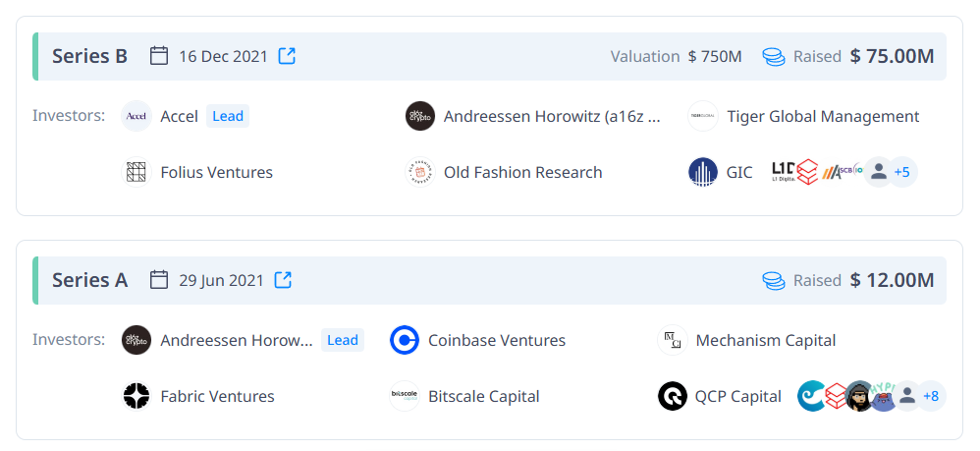The image size is (980, 451).
Task: Open the Andreessen Horowitz (a16z ... link in Series B
Action: (552, 116)
